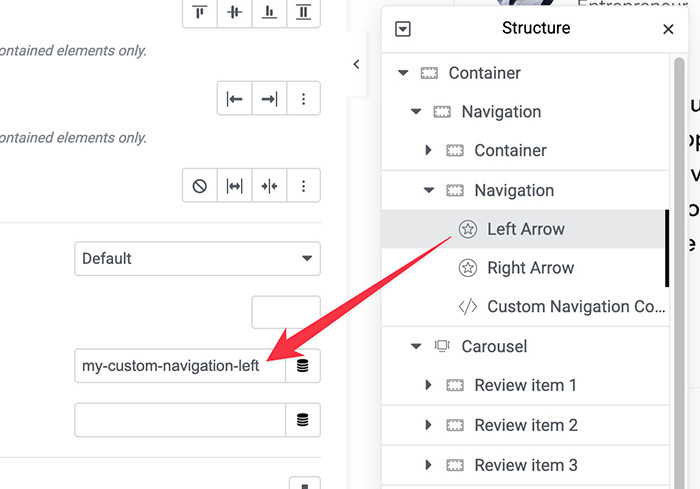Select the Carousel row
The height and width of the screenshot is (489, 700).
(x=525, y=347)
